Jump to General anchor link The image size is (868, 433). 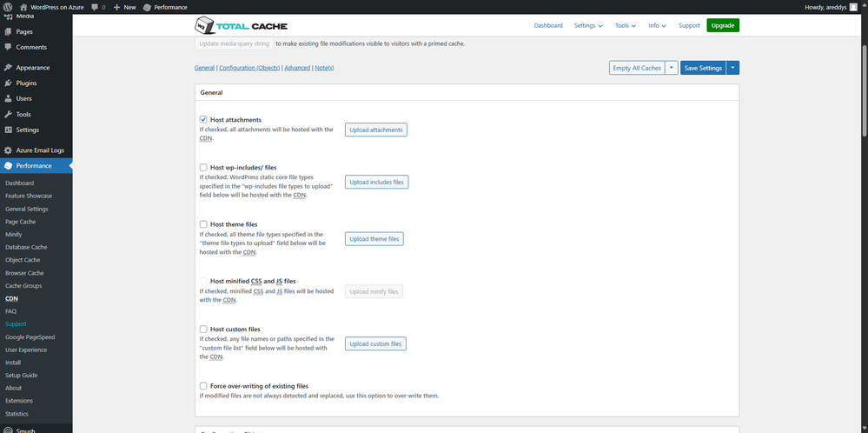[x=204, y=68]
